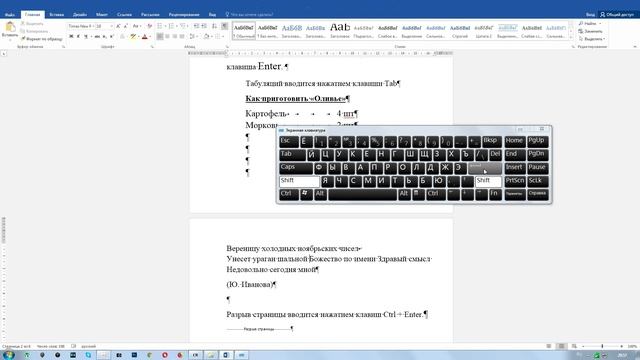The image size is (640, 360).
Task: Click Bksp key on on-screen keyboard
Action: tap(492, 141)
